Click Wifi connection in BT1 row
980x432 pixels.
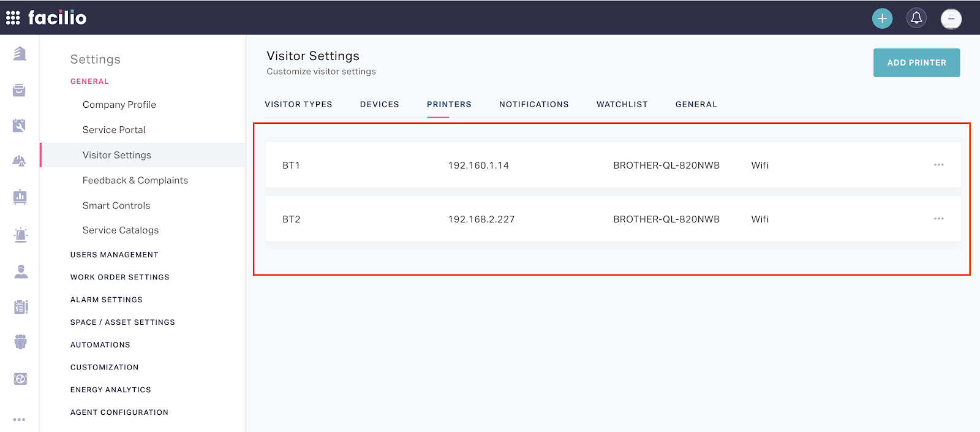tap(760, 165)
